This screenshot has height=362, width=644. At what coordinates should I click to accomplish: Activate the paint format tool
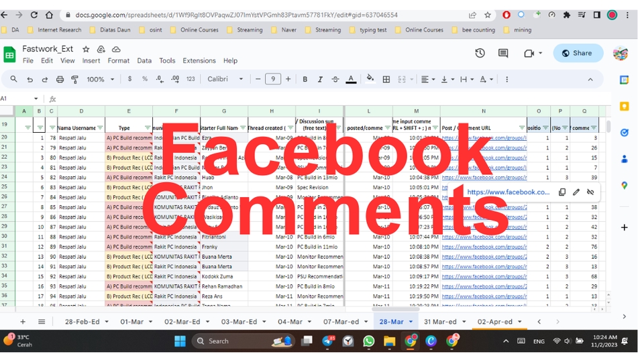(74, 79)
